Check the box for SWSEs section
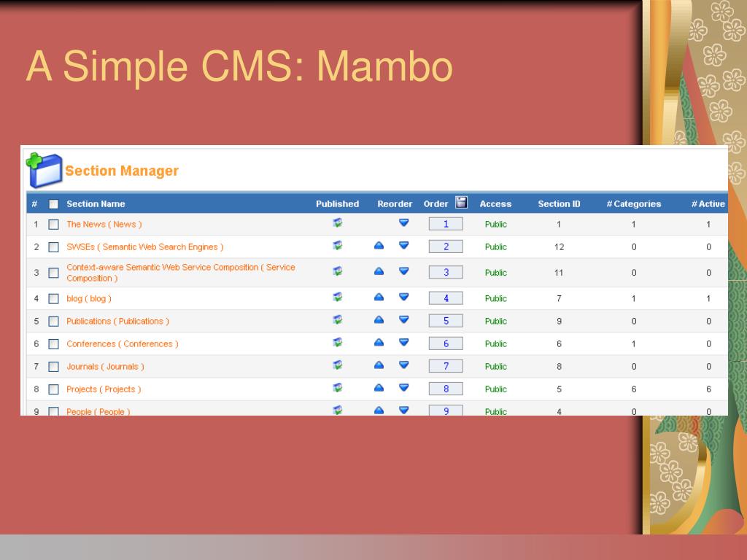The width and height of the screenshot is (747, 560). click(53, 247)
